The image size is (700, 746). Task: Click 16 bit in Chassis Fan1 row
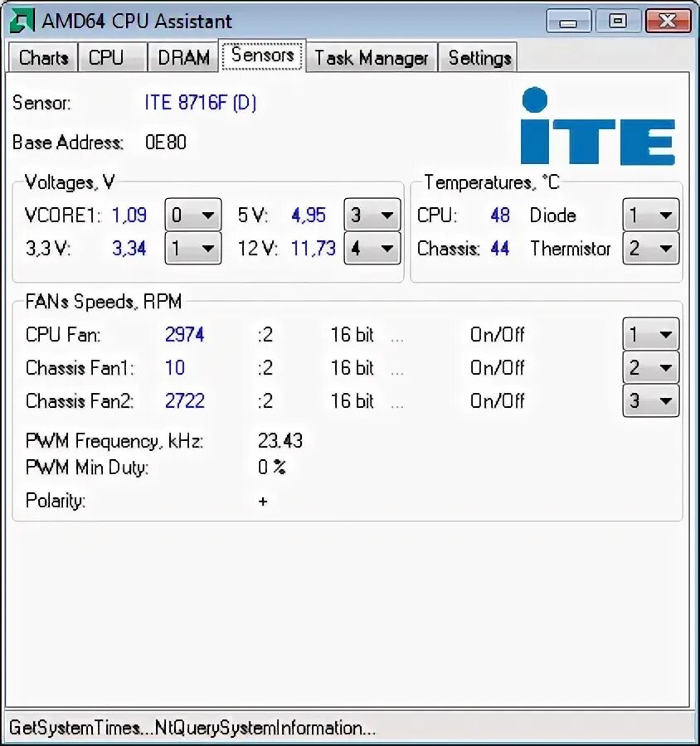point(352,368)
